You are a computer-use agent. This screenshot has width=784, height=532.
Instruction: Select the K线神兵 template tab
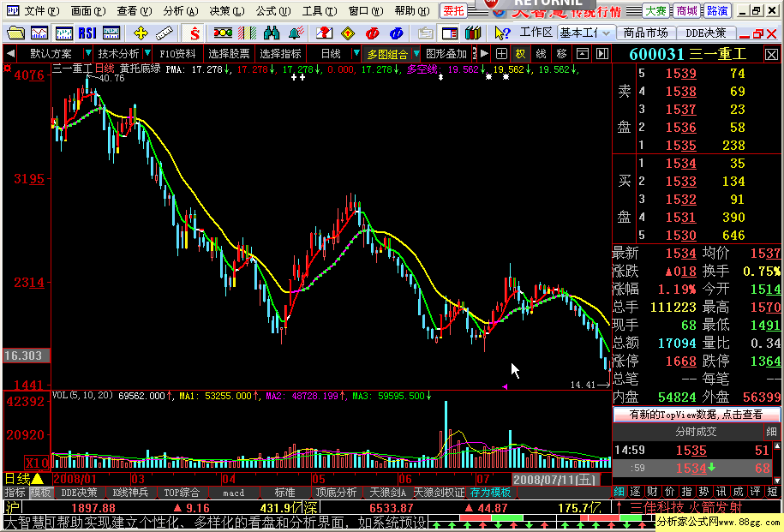coord(130,493)
